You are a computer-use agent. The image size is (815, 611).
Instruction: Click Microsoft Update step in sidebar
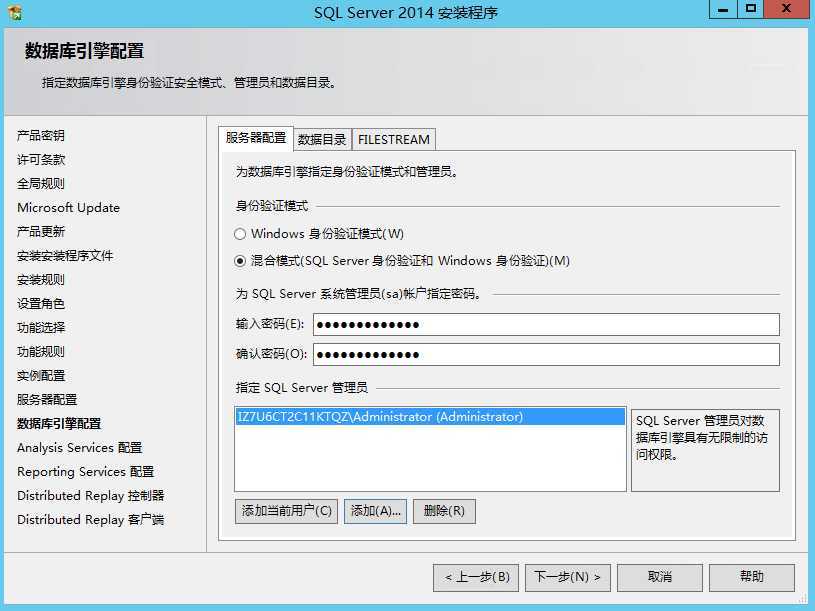(x=69, y=208)
